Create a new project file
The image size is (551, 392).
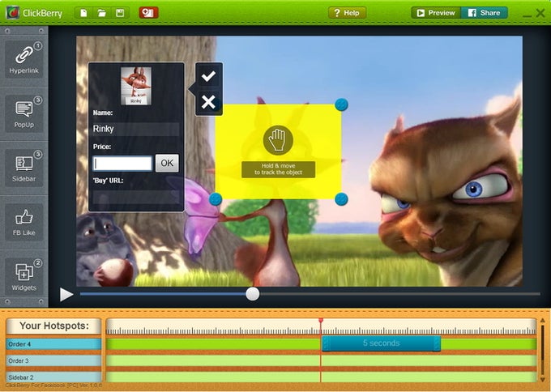83,13
